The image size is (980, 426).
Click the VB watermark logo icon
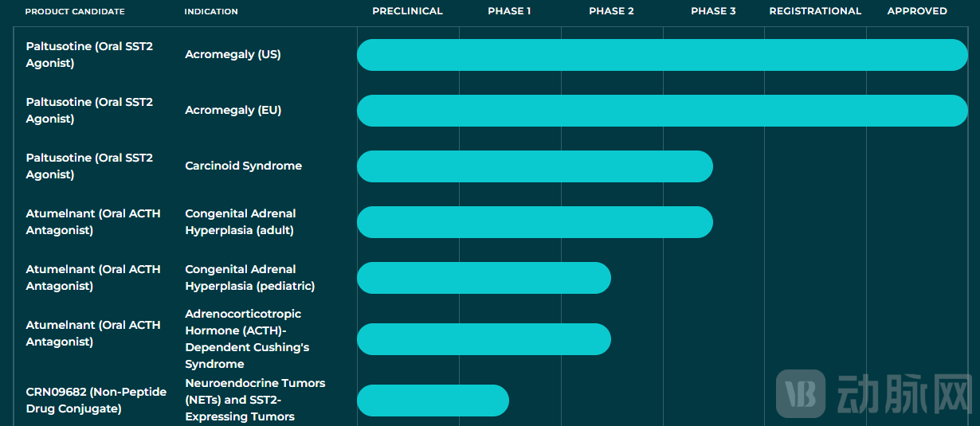coord(802,393)
